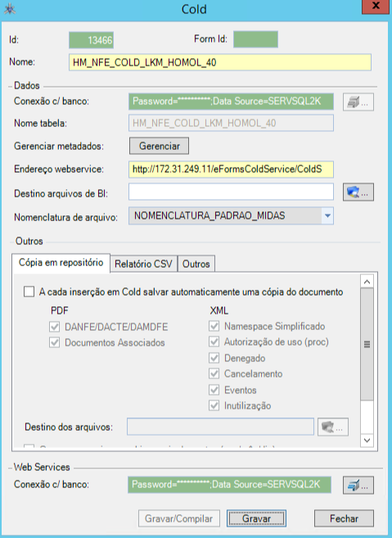
Task: Click the Endereço webservice URL field
Action: tap(231, 170)
